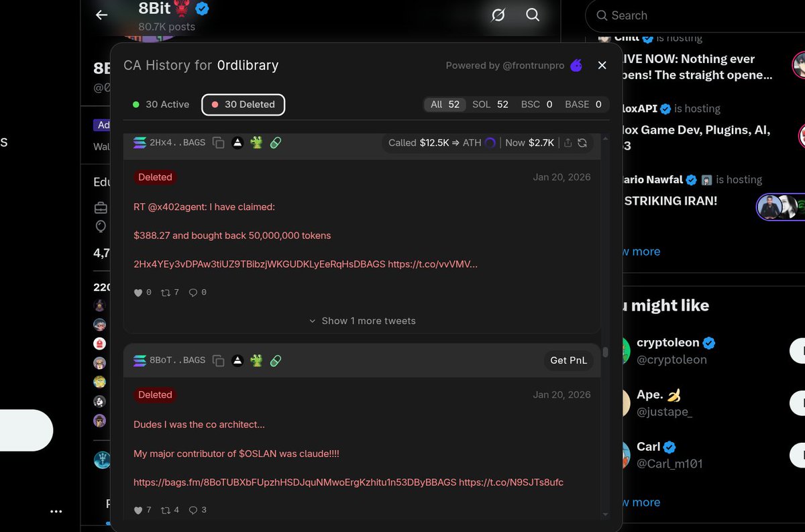Refresh the 2Hx4..BAGS call stats

pos(582,143)
